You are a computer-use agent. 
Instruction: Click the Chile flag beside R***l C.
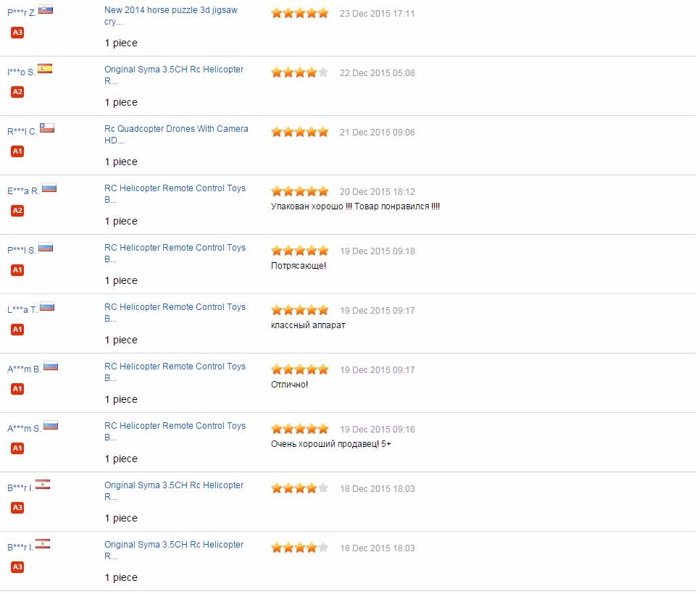tap(47, 128)
